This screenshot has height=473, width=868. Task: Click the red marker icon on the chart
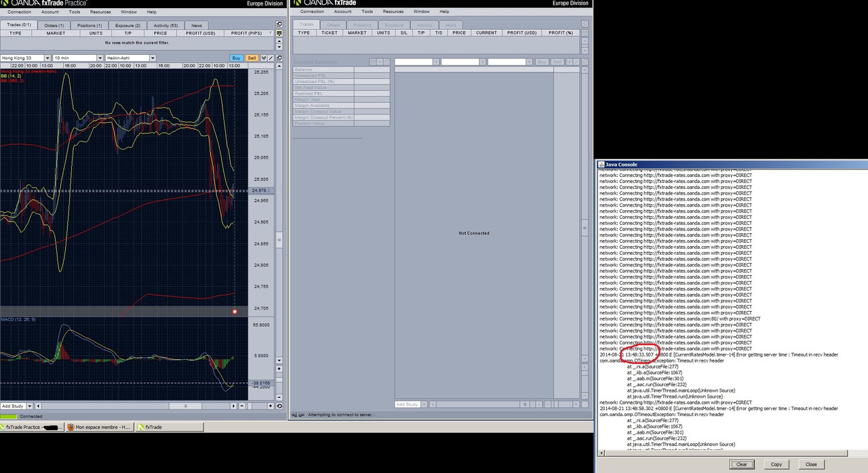pyautogui.click(x=235, y=311)
